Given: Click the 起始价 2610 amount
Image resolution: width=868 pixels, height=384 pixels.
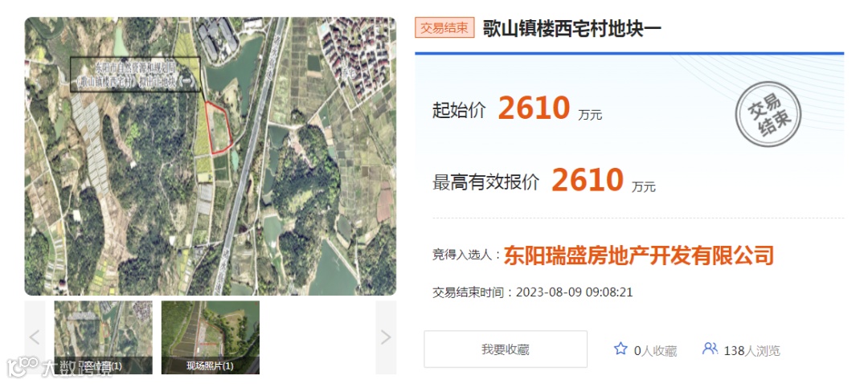Looking at the screenshot, I should click(534, 108).
